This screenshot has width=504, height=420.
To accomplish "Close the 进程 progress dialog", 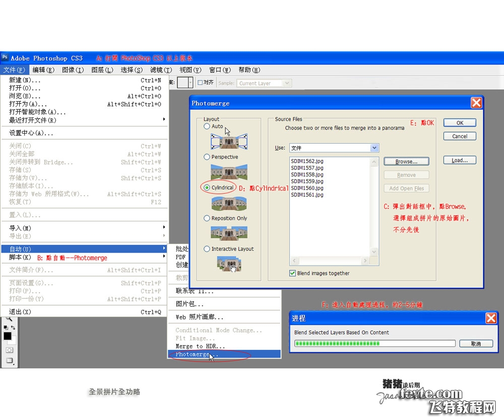I will pos(491,318).
